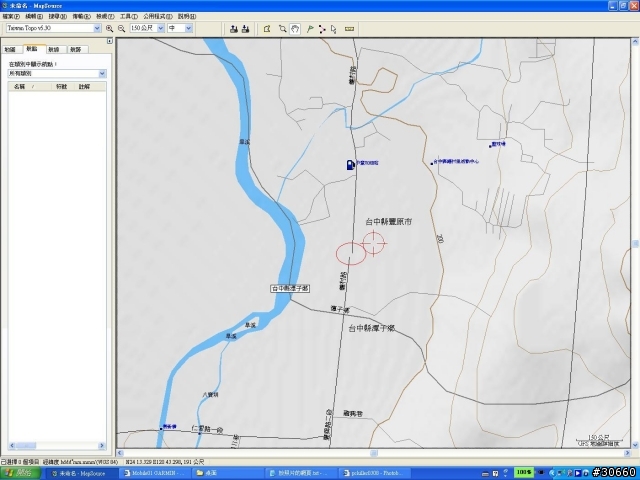The image size is (640, 480).
Task: Click the 150 公尺 scale bar on the map
Action: pyautogui.click(x=598, y=440)
